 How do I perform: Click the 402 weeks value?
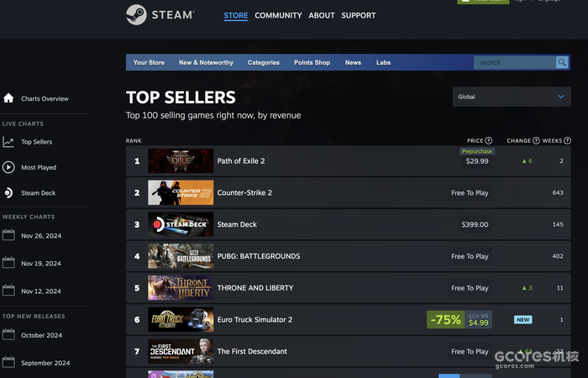pyautogui.click(x=558, y=256)
